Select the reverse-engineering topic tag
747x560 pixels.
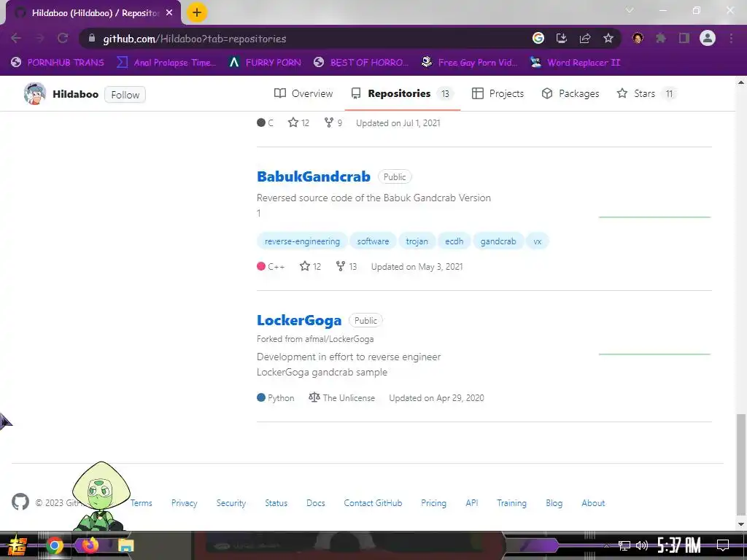pyautogui.click(x=302, y=241)
